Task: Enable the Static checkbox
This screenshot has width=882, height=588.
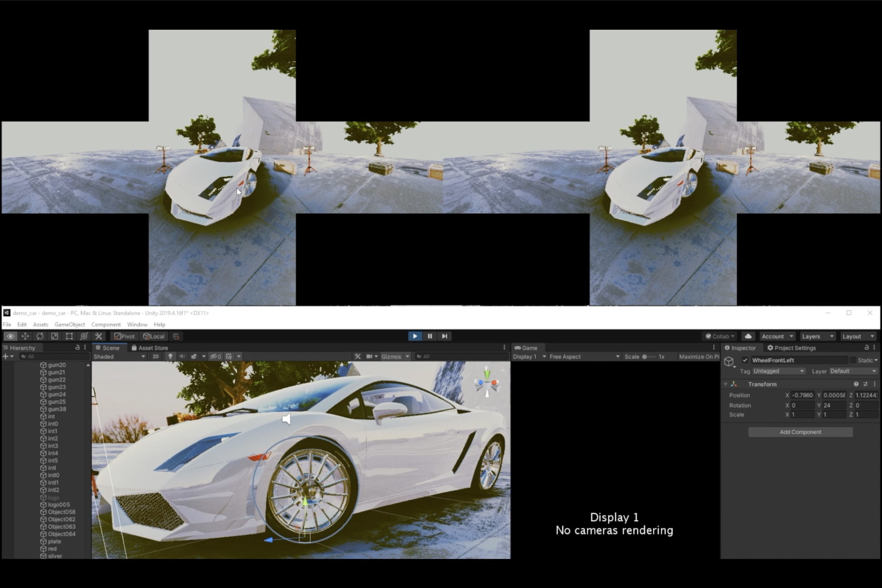Action: (853, 361)
